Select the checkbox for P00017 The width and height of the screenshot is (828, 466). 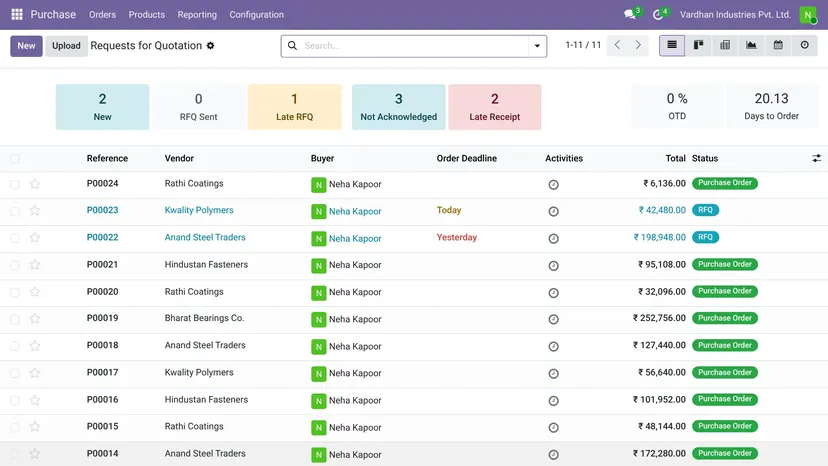15,374
